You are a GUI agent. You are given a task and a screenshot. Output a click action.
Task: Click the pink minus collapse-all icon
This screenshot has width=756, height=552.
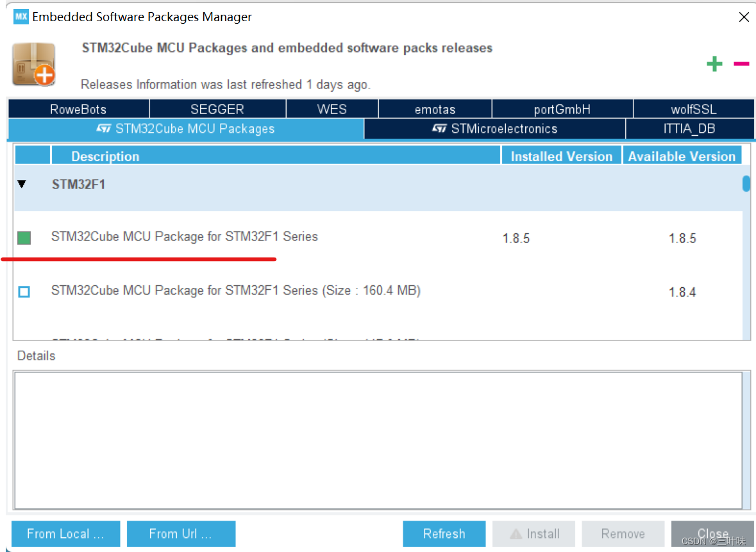click(x=741, y=63)
